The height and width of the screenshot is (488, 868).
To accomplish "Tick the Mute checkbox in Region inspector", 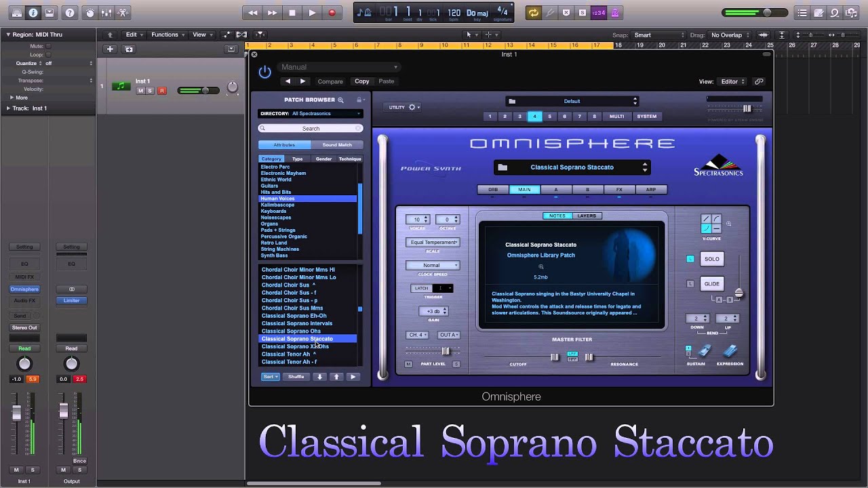I will pyautogui.click(x=48, y=46).
